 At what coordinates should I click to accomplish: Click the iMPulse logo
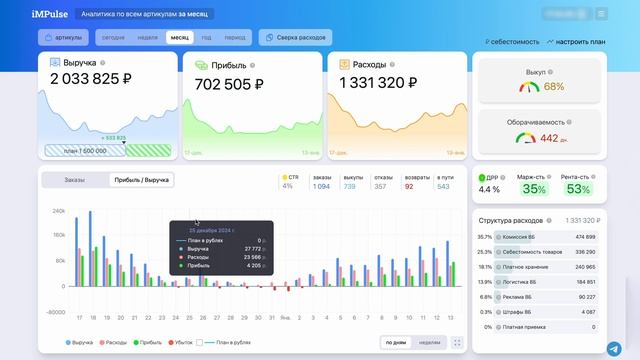click(50, 14)
